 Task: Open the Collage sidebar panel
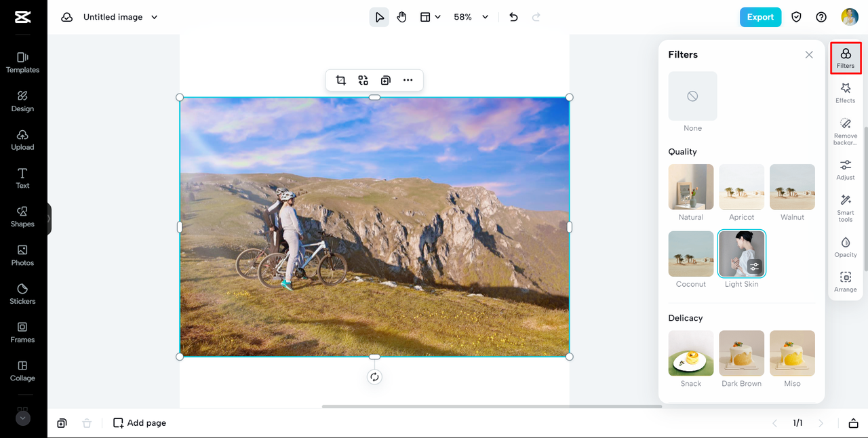pyautogui.click(x=22, y=371)
